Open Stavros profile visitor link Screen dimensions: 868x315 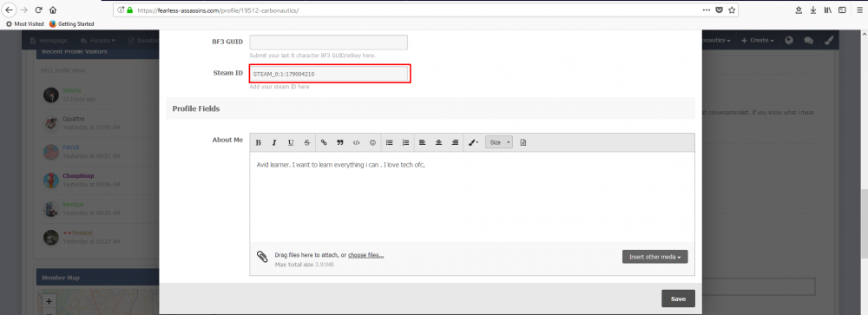[72, 91]
